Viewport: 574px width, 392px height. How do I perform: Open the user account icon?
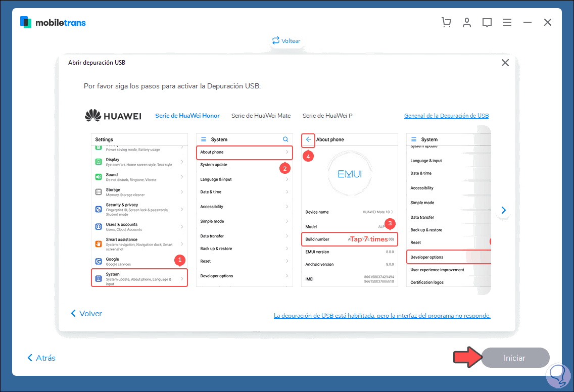click(467, 22)
